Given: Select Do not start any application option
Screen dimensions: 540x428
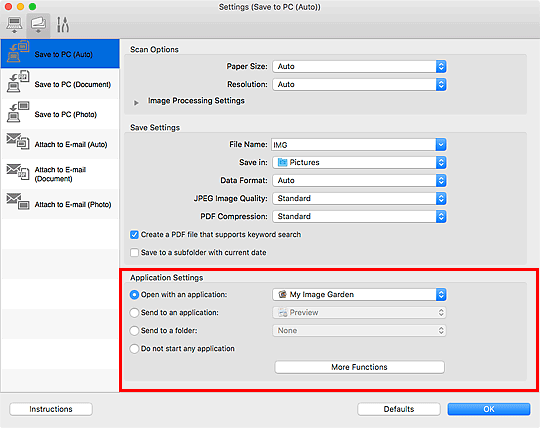Looking at the screenshot, I should tap(134, 348).
